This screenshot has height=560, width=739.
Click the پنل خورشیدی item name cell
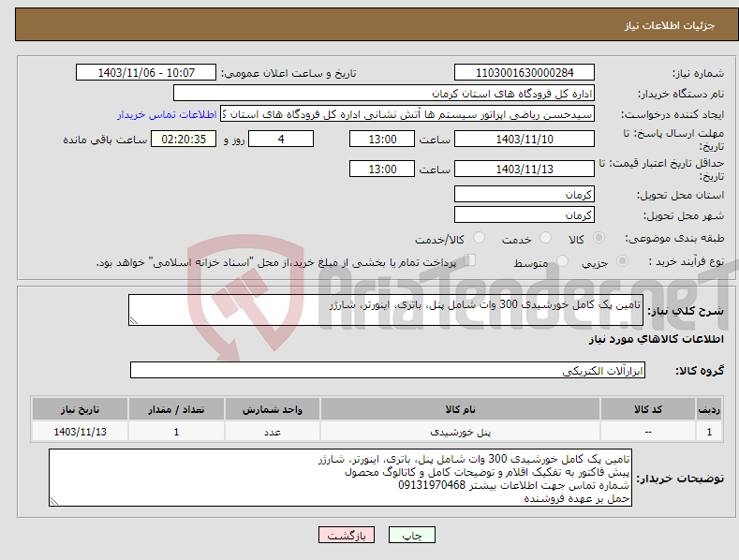pos(460,432)
